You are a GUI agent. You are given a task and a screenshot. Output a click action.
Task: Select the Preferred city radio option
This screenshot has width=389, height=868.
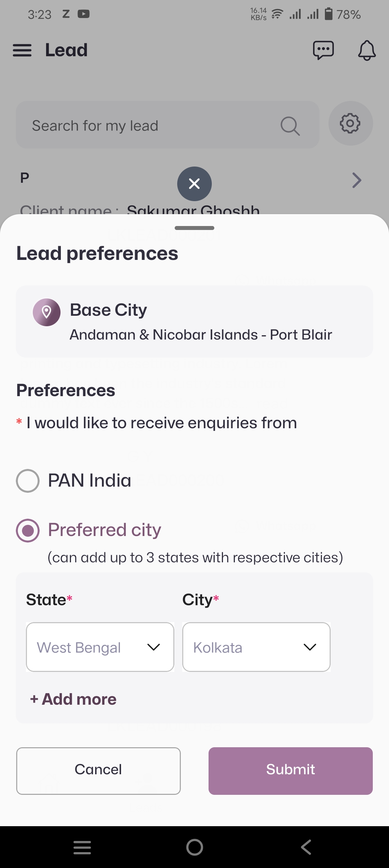[x=28, y=531]
